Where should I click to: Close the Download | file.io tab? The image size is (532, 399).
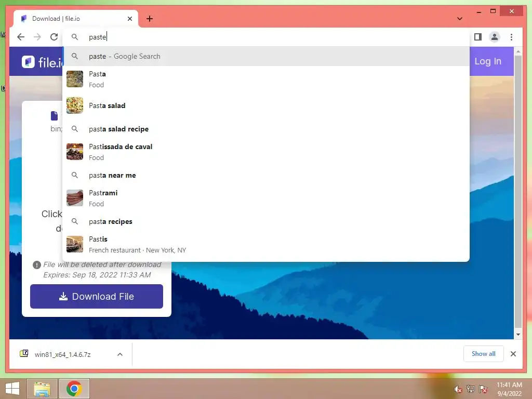[x=129, y=19]
